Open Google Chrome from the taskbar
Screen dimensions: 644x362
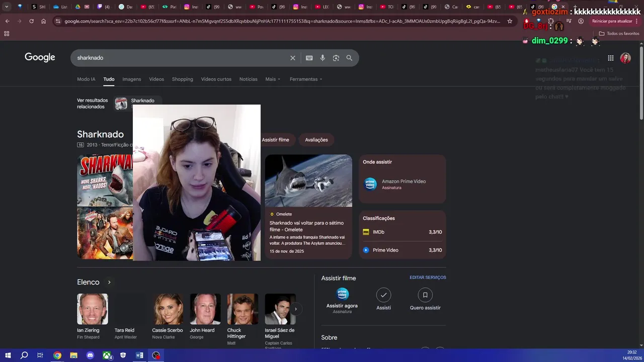point(57,355)
